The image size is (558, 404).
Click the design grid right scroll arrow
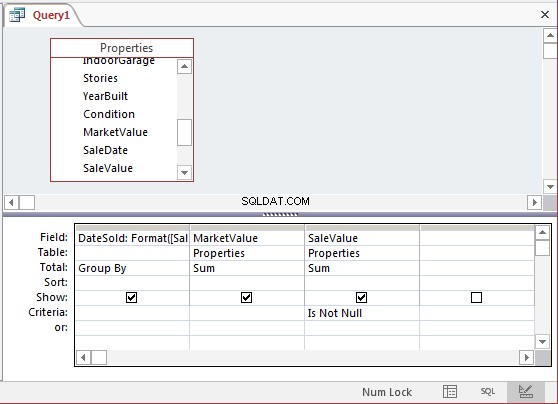[x=526, y=357]
